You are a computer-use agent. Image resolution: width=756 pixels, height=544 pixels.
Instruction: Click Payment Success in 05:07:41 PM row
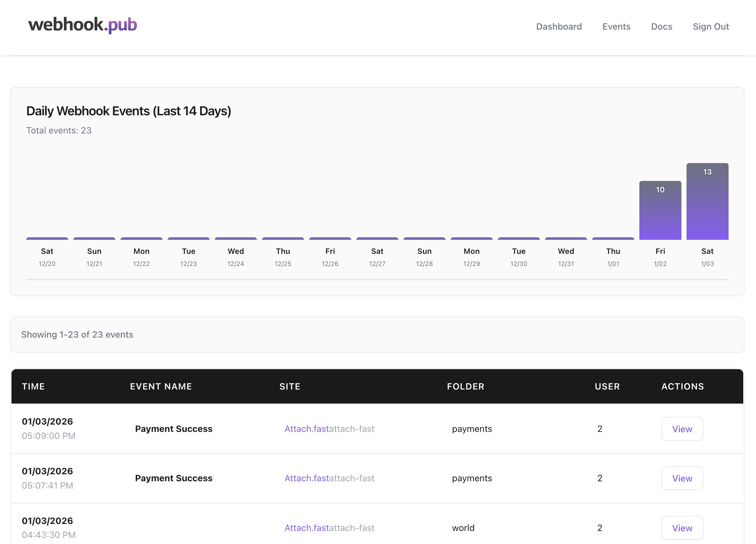pos(174,478)
